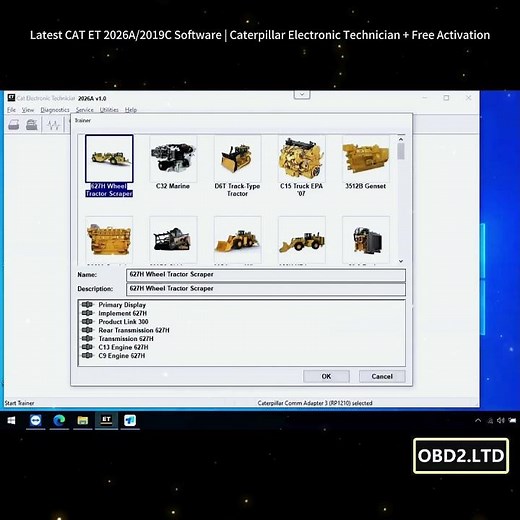Click the waveform status toolbar icon
This screenshot has width=520, height=520.
pyautogui.click(x=53, y=125)
